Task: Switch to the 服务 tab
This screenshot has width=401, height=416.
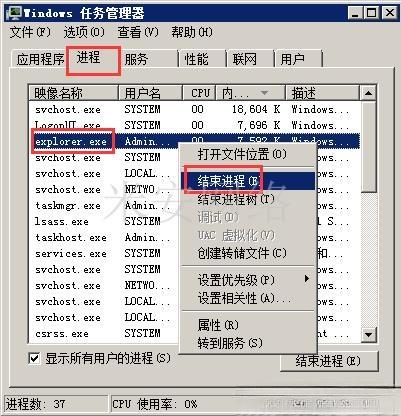Action: [149, 59]
